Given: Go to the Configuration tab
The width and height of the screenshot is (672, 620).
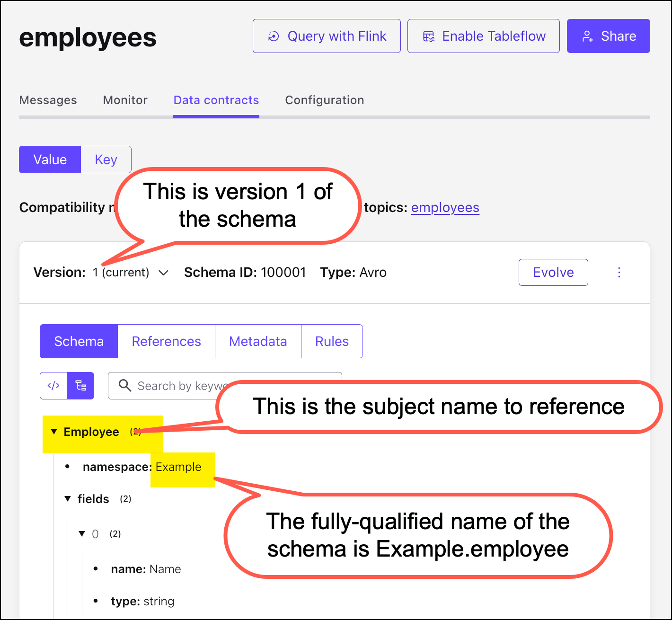Looking at the screenshot, I should tap(324, 100).
